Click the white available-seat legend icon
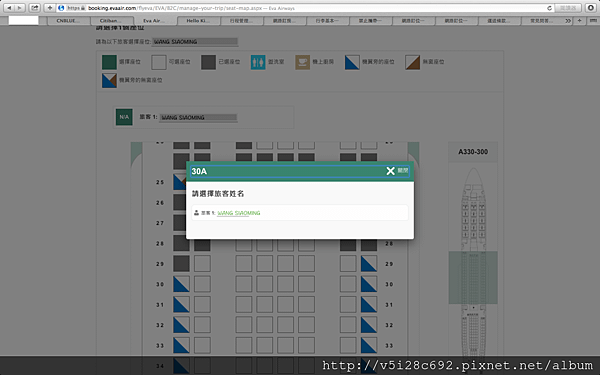 click(159, 62)
